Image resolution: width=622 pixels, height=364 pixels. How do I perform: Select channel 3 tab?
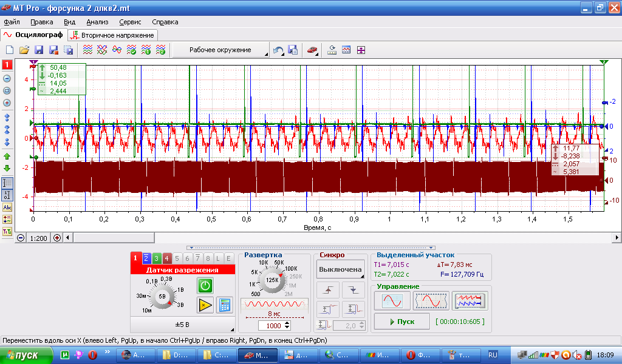coord(156,258)
